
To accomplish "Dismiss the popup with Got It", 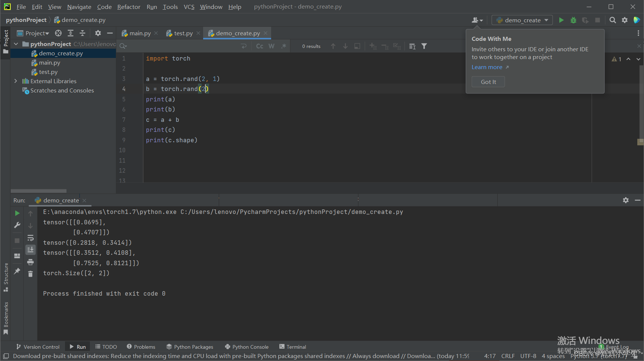I will click(x=488, y=82).
